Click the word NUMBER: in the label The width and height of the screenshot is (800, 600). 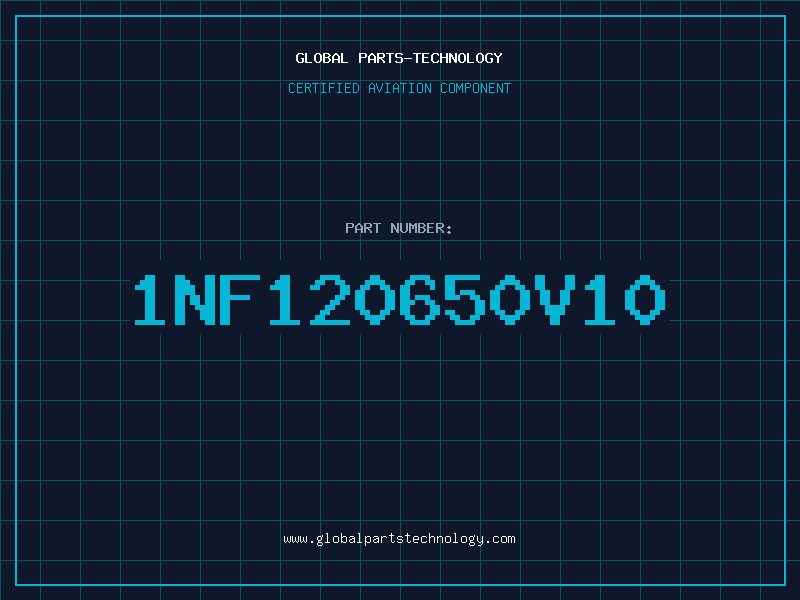coord(421,228)
